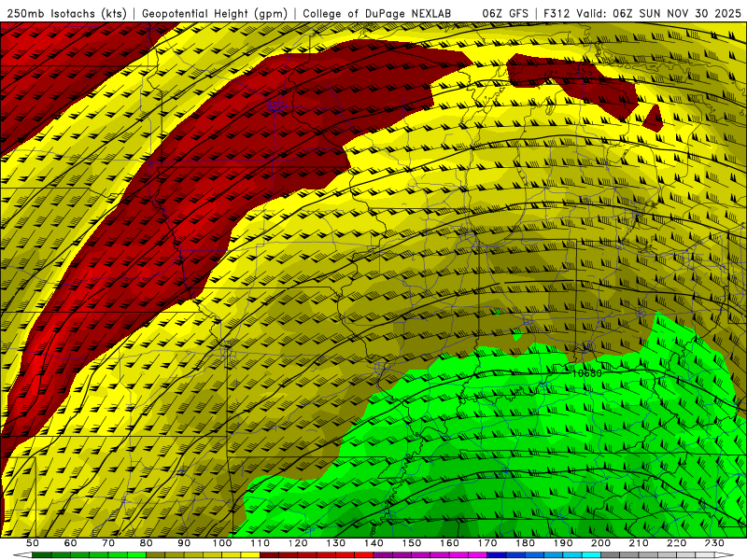Click the '70' color scale label
Screen dimensions: 747x560
[x=108, y=543]
